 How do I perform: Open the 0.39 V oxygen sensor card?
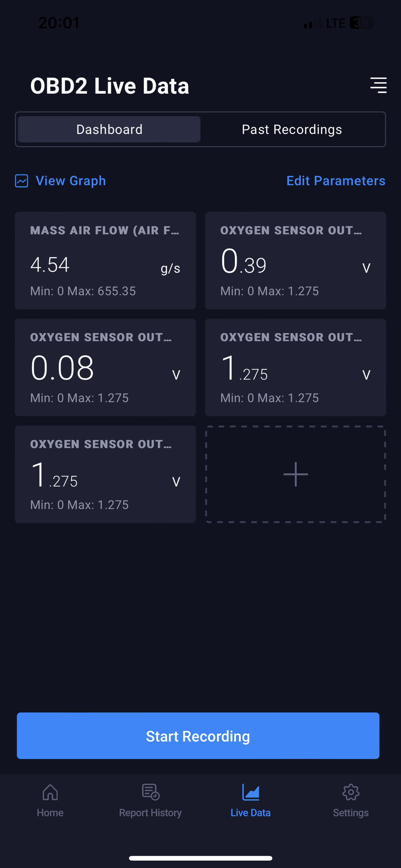click(296, 260)
